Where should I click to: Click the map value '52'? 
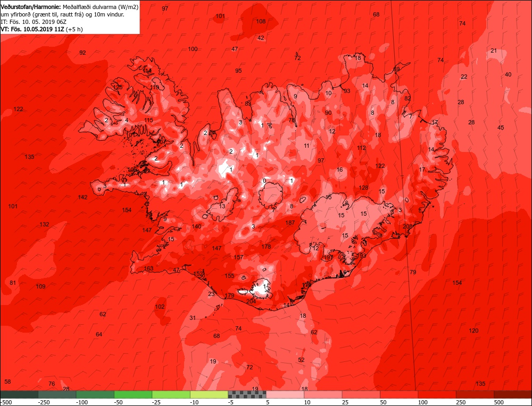301,360
